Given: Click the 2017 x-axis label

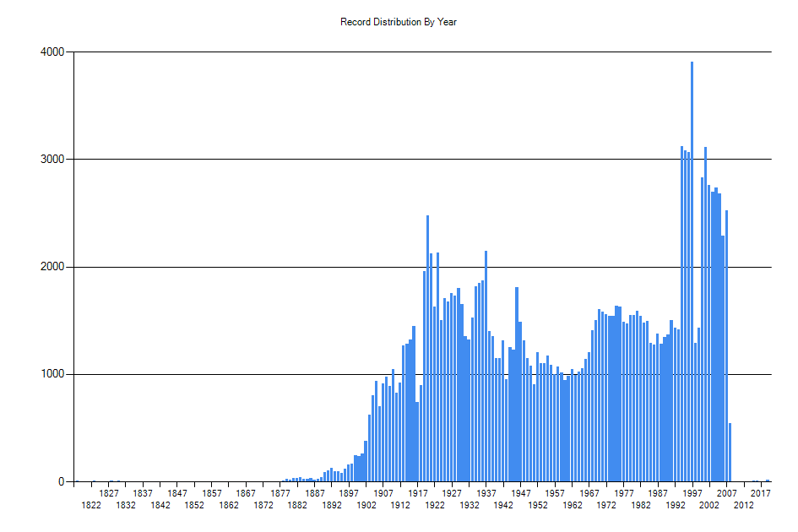Looking at the screenshot, I should [x=761, y=493].
